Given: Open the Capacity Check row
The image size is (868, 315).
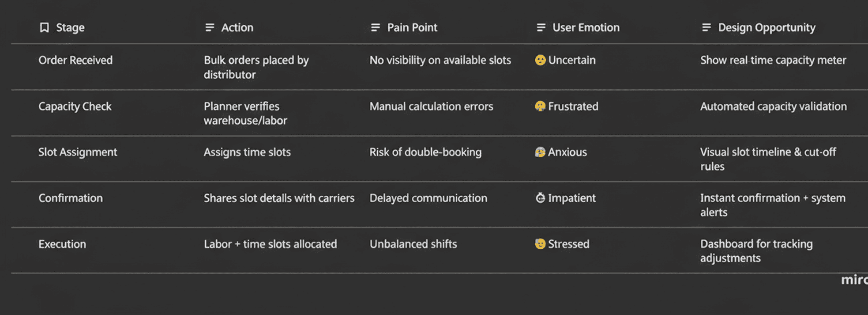Looking at the screenshot, I should click(75, 106).
